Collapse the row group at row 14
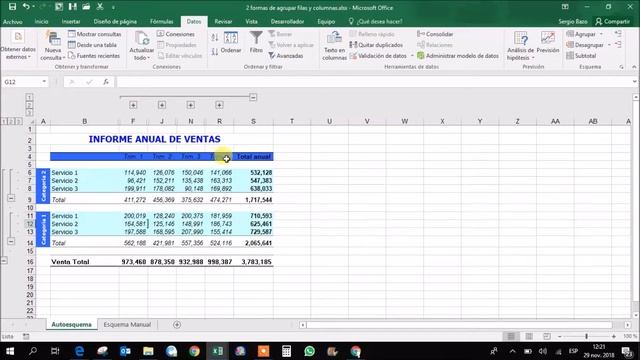Screen dimensions: 640x360 click(x=11, y=241)
